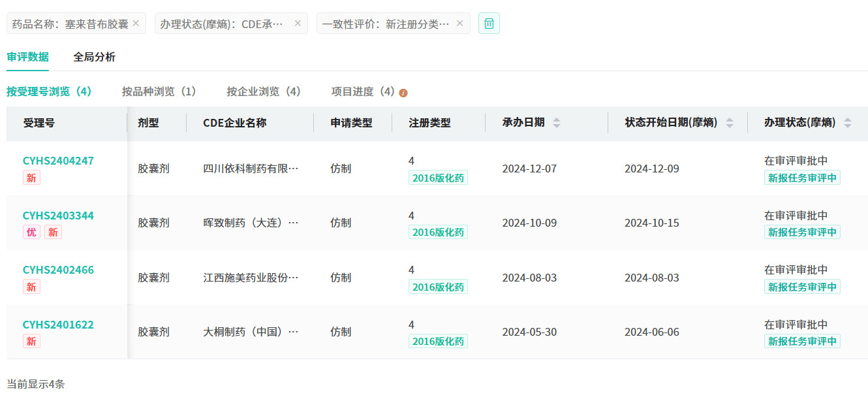Click 新报任务审评中 tag in CYHS2403344 row
The width and height of the screenshot is (868, 405).
(x=802, y=232)
